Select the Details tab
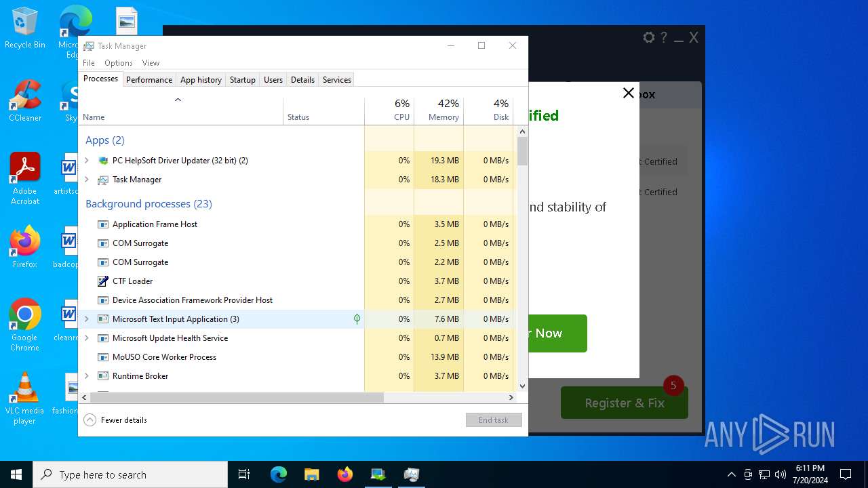The height and width of the screenshot is (488, 868). (302, 80)
